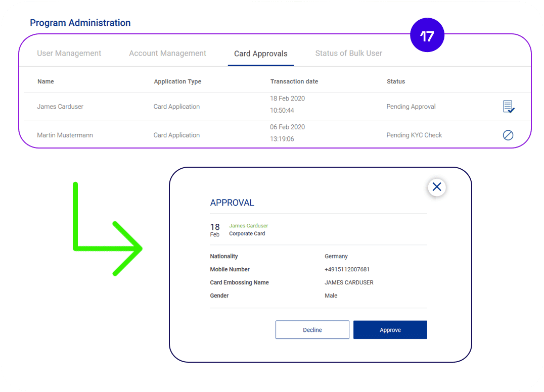Select the Card Approvals tab
544x392 pixels.
click(260, 54)
